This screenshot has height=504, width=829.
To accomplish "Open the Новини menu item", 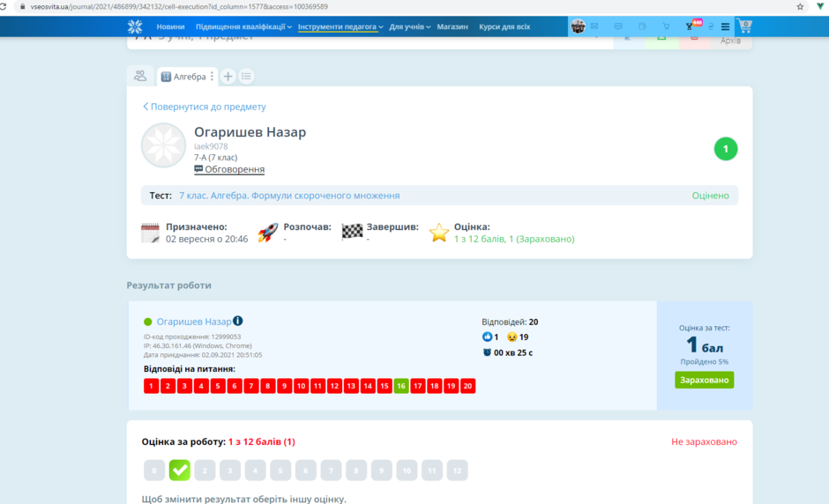I will pyautogui.click(x=170, y=26).
